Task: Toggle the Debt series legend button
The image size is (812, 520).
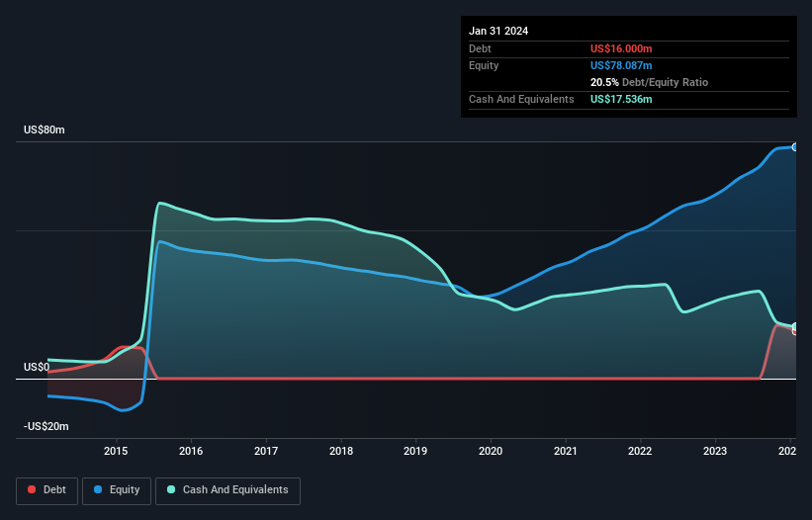Action: (47, 490)
